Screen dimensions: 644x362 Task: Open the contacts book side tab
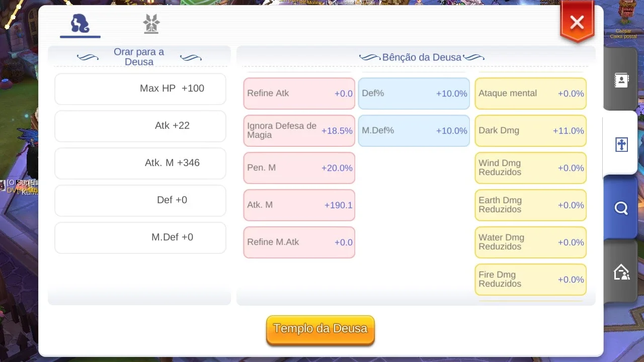(621, 80)
